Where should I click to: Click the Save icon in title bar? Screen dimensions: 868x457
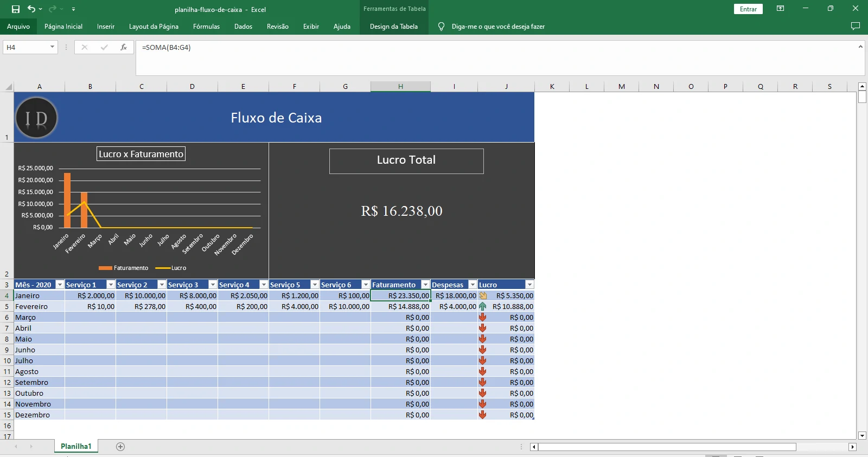16,9
